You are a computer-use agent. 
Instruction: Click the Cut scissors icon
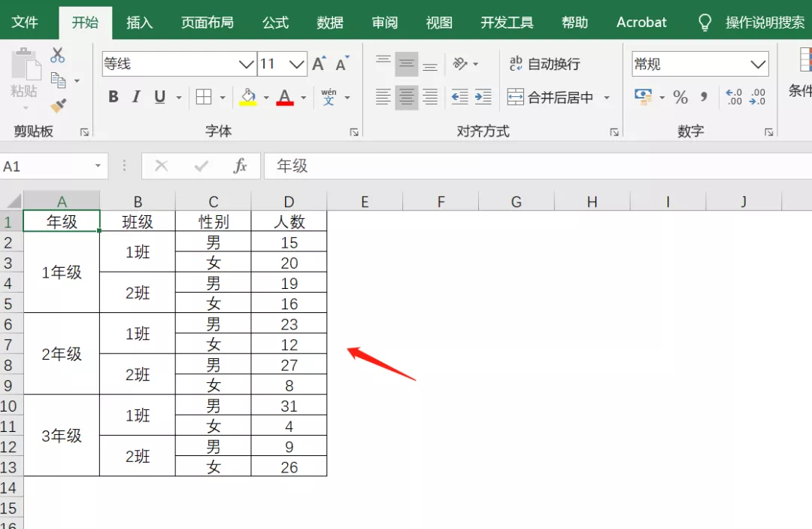point(57,56)
